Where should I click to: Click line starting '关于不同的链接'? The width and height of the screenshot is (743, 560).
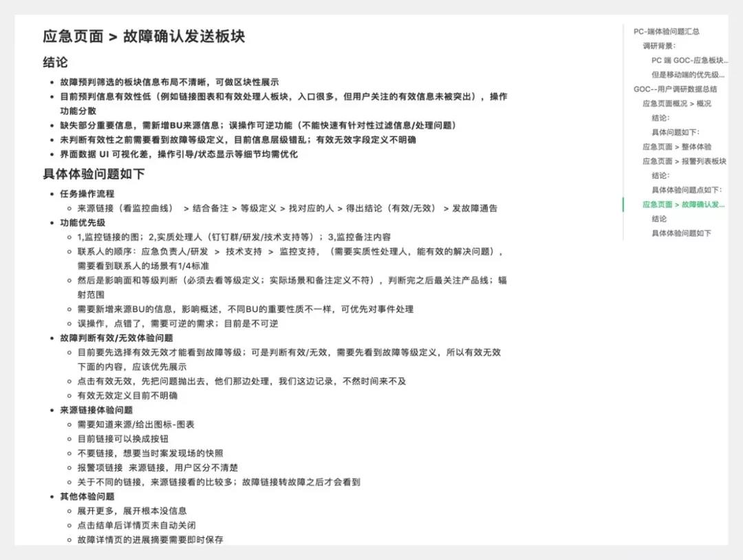click(x=219, y=482)
